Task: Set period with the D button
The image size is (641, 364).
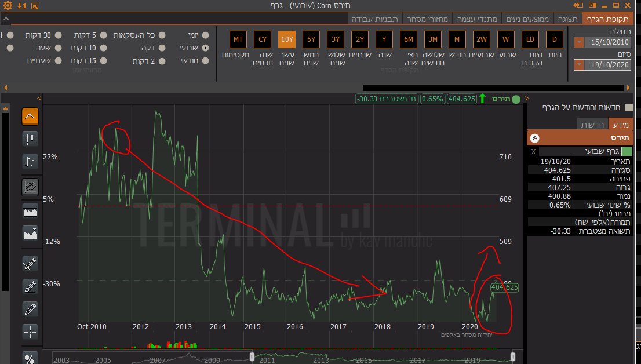Action: [555, 39]
